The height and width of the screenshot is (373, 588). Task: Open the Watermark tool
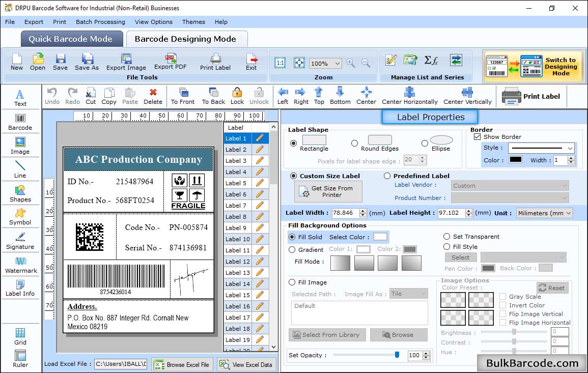20,265
